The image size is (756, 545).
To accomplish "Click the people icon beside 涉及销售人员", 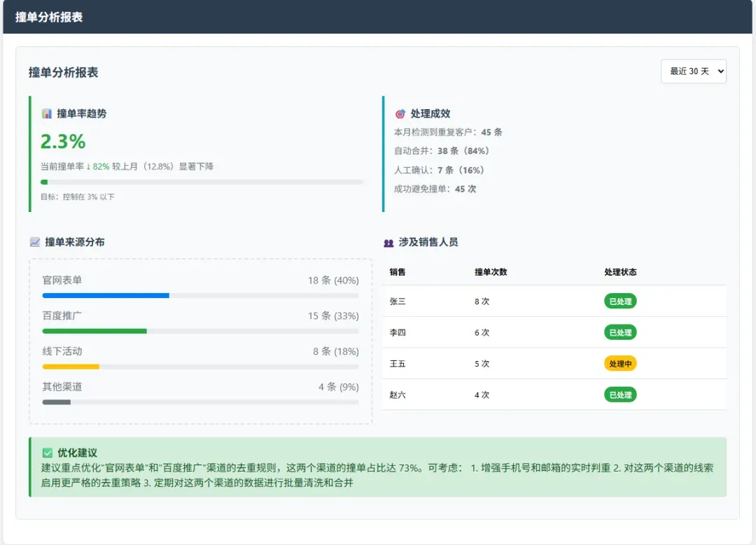I will click(x=388, y=243).
